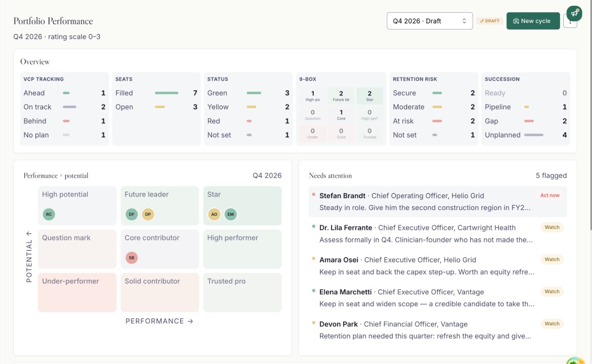
Task: Click the Solid contributor grid box
Action: coord(160,293)
